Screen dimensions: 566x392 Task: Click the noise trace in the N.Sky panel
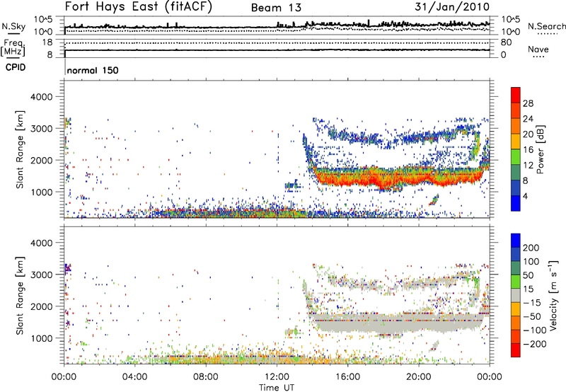click(277, 26)
